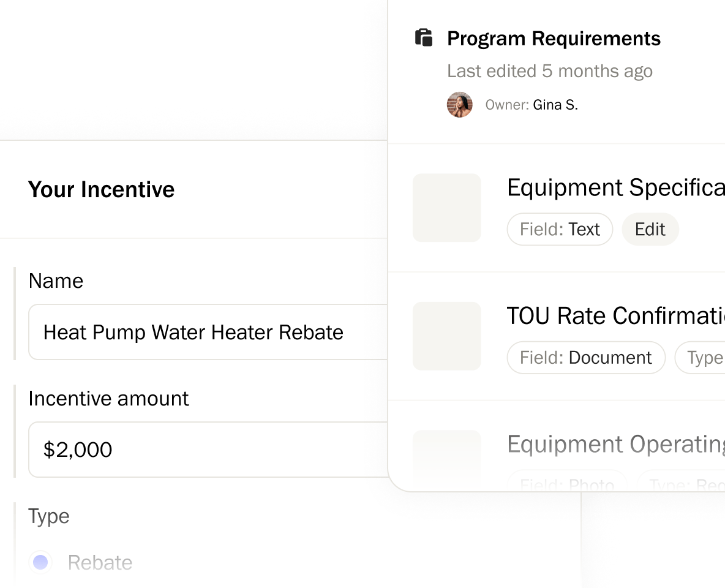
Task: Click the Name input with Heat Pump text
Action: [x=208, y=333]
